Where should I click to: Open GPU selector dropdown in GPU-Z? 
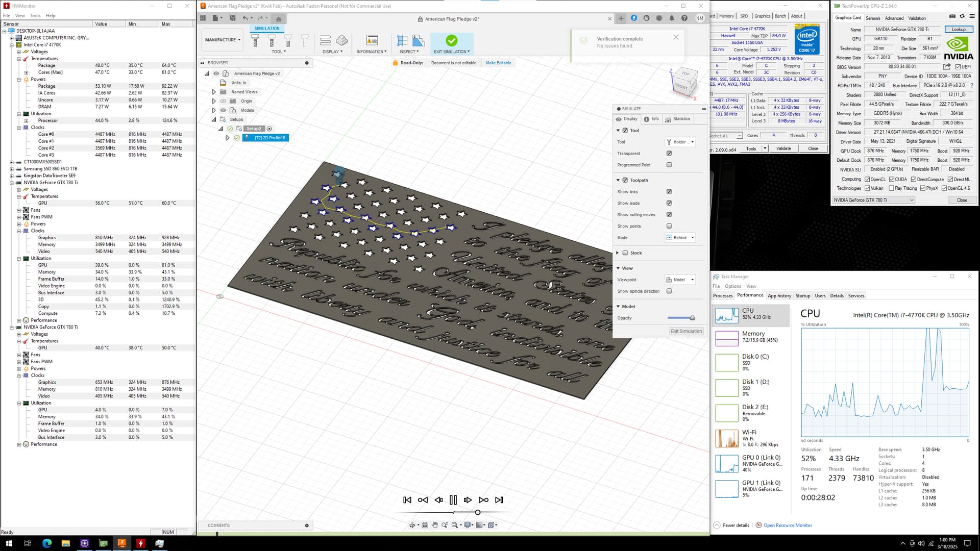(x=873, y=200)
